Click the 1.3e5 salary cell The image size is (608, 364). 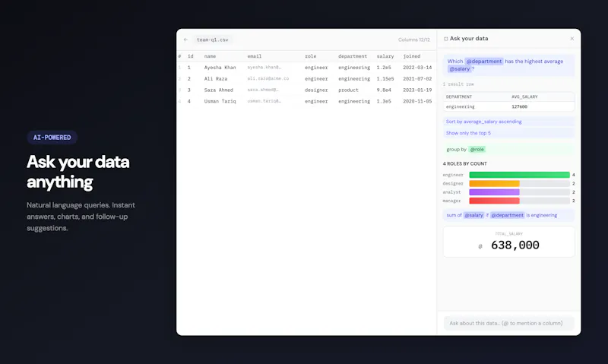(x=384, y=101)
